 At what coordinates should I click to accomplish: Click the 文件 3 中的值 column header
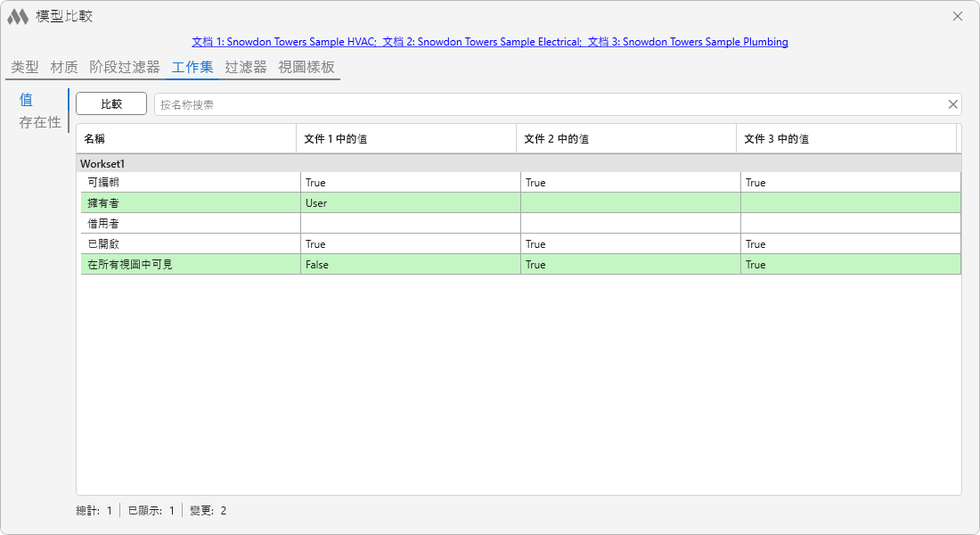pos(846,139)
